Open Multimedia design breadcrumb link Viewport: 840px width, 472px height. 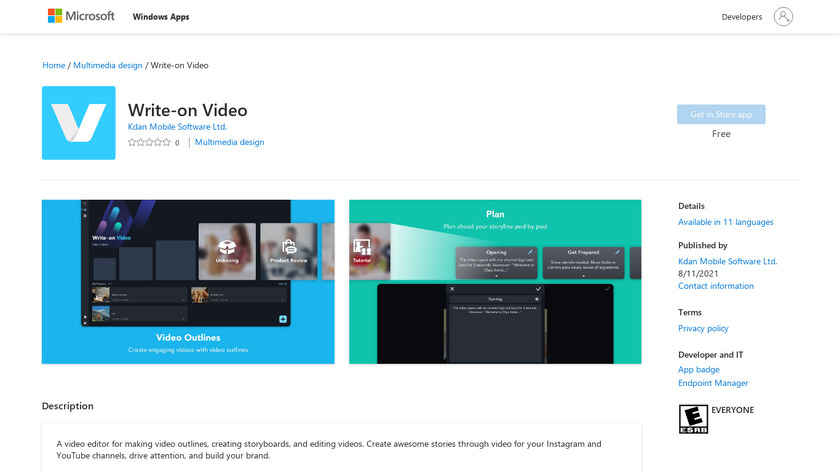click(108, 65)
